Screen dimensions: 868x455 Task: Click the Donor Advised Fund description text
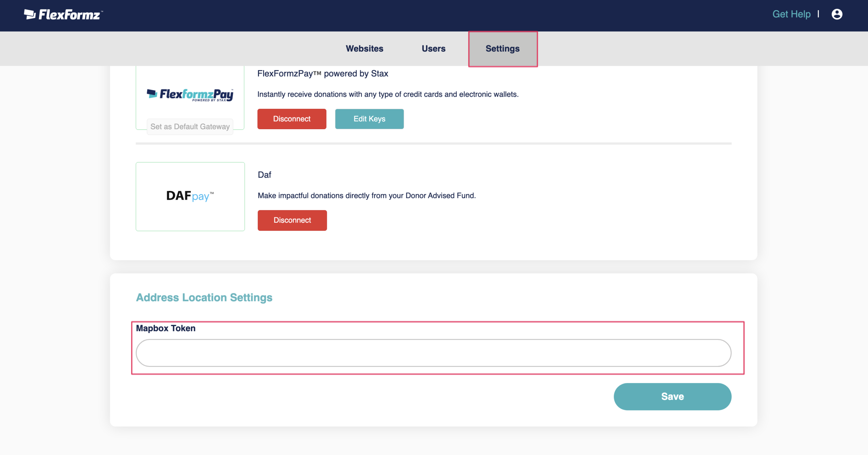coord(367,196)
